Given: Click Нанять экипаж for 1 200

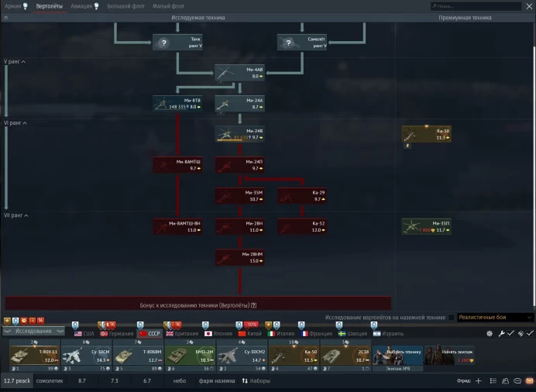Looking at the screenshot, I should [449, 356].
